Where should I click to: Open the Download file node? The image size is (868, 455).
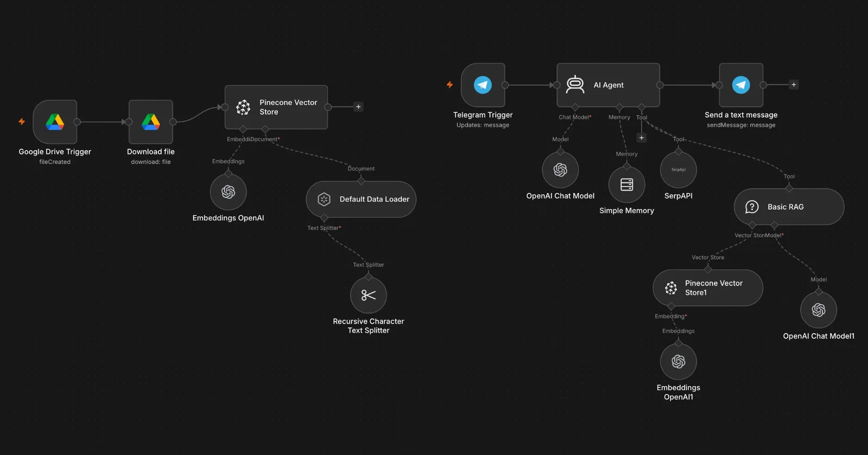click(151, 122)
